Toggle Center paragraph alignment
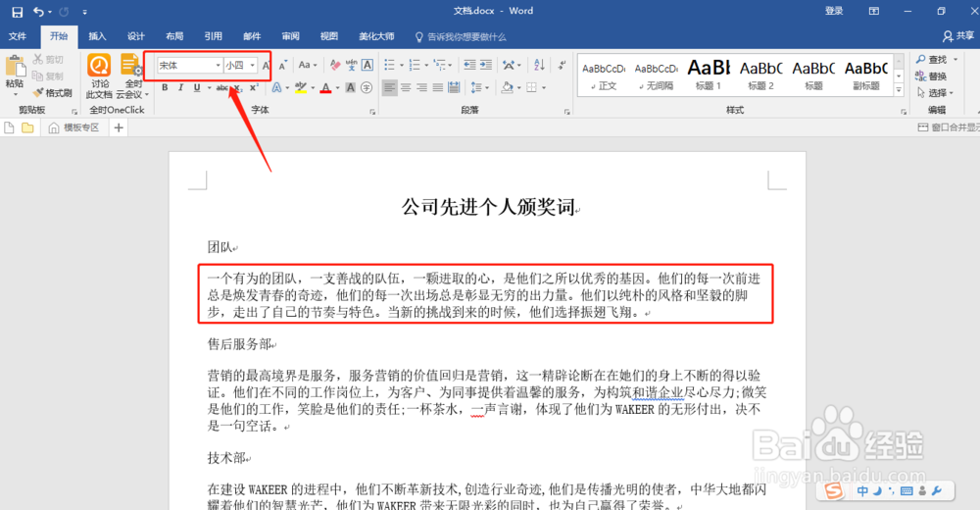Viewport: 980px width, 510px height. [406, 87]
